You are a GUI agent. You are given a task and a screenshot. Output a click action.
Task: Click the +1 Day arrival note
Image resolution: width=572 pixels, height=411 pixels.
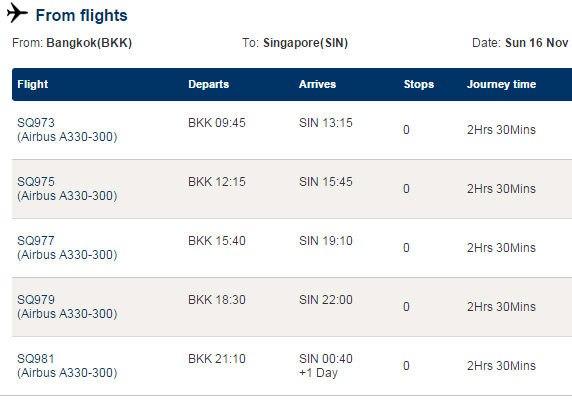pyautogui.click(x=318, y=373)
